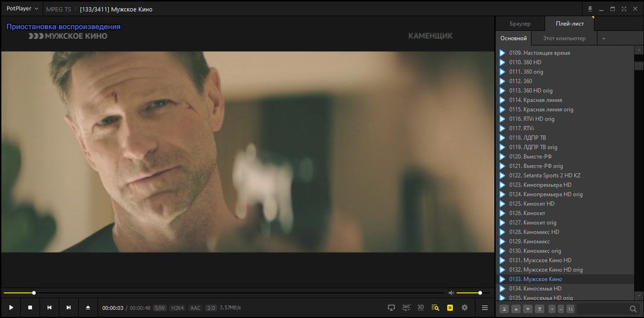Screen dimensions: 644x318
Task: Enter fullscreen mode via title bar icon
Action: [624, 9]
